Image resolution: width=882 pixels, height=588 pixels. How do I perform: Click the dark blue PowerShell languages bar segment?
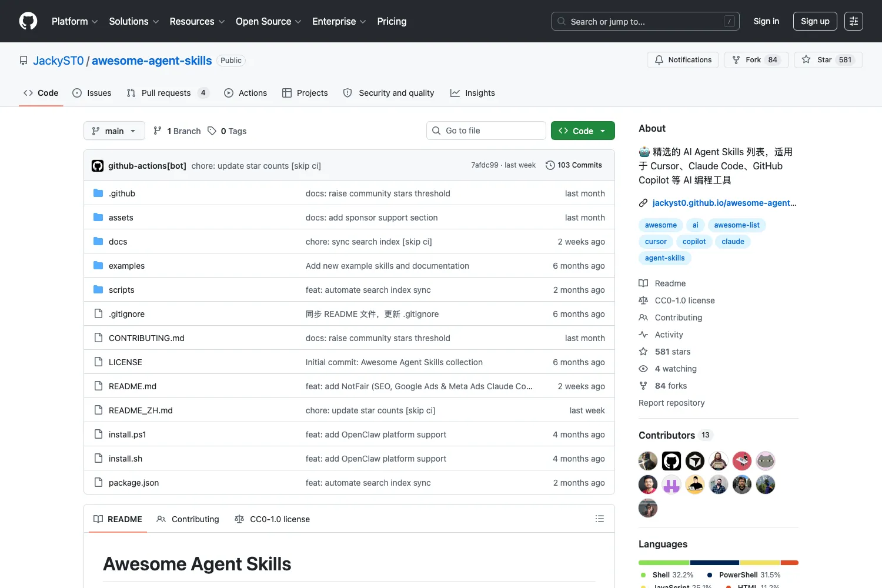click(714, 563)
